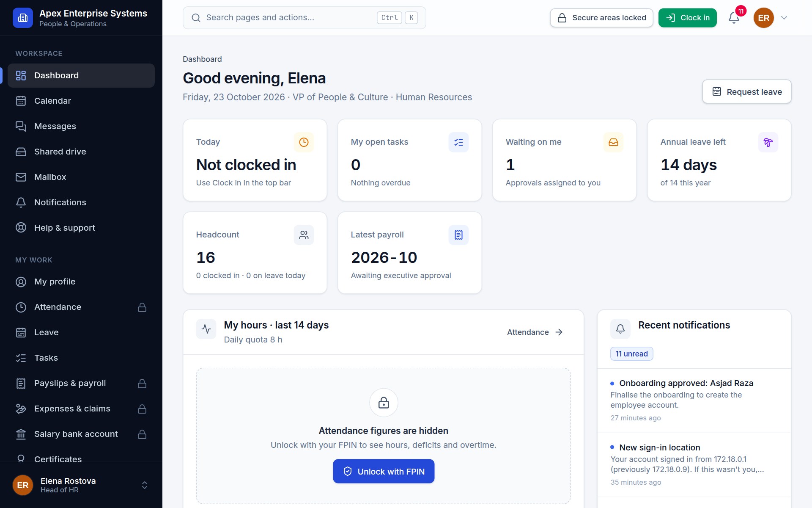Select Mailbox in the sidebar
This screenshot has height=508, width=812.
click(x=81, y=177)
